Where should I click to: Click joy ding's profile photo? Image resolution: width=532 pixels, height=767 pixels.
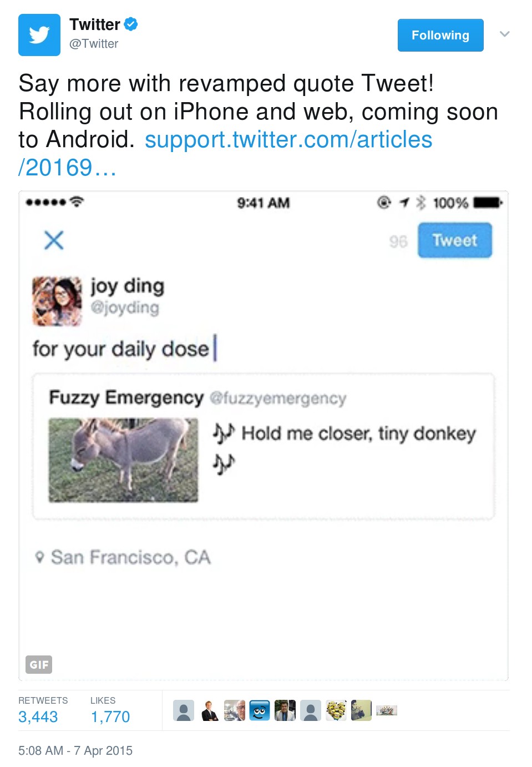[x=57, y=300]
